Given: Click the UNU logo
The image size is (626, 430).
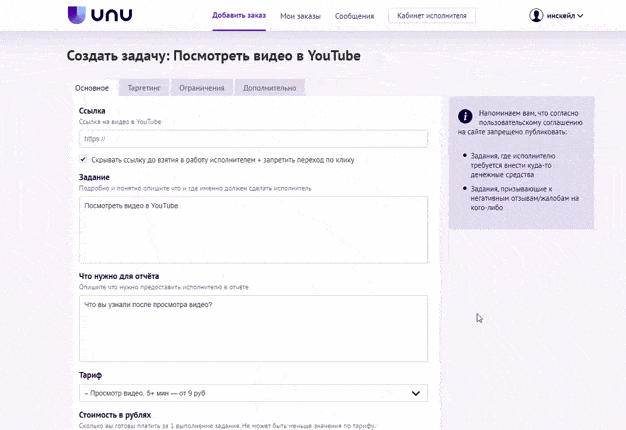Looking at the screenshot, I should [100, 15].
